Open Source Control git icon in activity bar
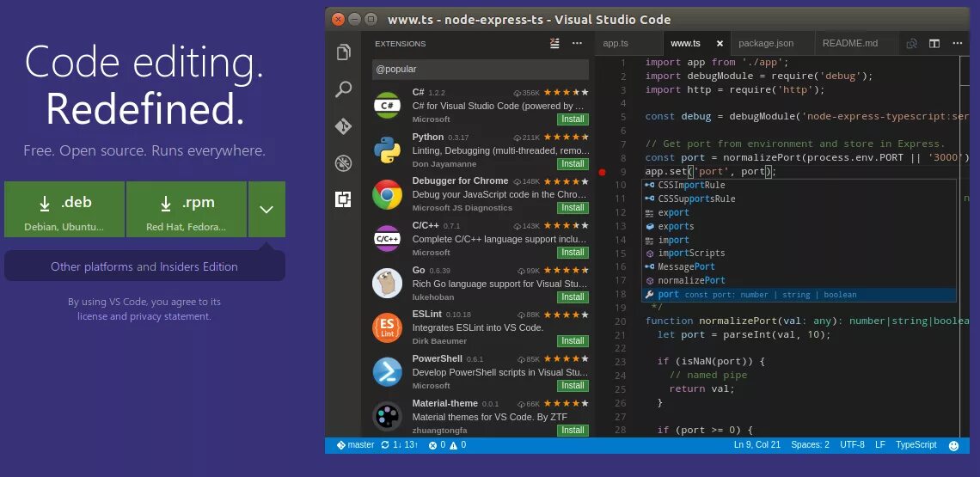 tap(343, 126)
